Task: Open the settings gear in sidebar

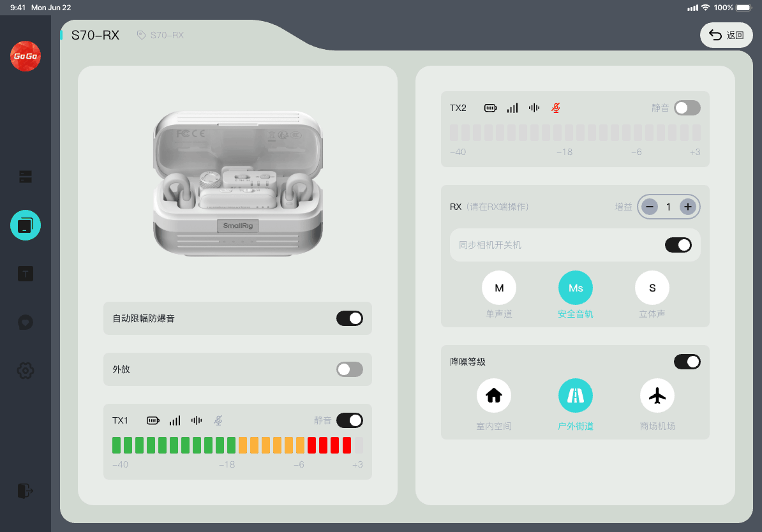Action: 26,370
